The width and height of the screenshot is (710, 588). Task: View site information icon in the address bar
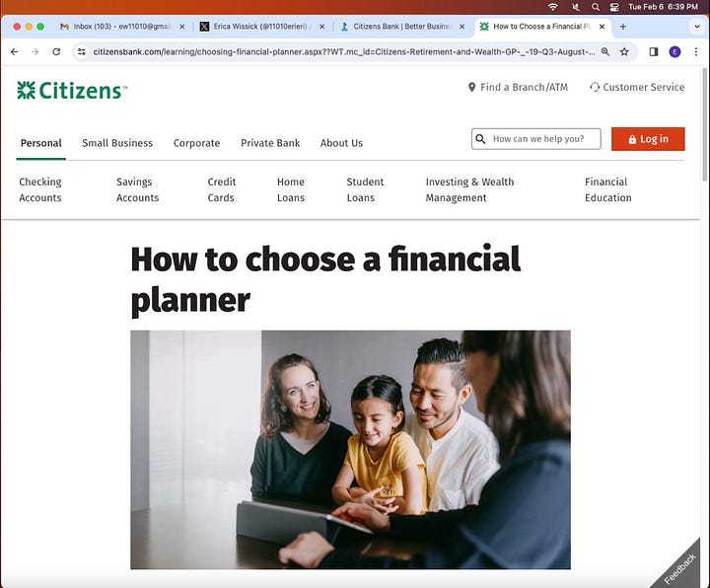pyautogui.click(x=82, y=51)
